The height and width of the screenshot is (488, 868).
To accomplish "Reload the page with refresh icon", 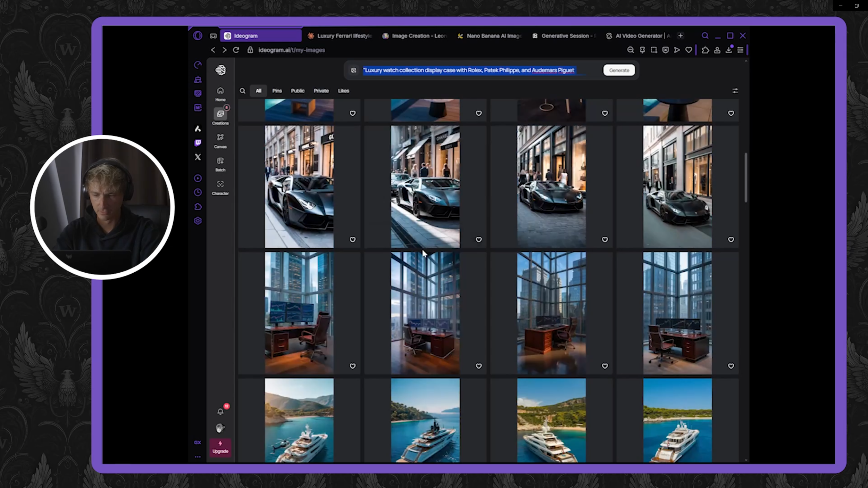I will coord(236,50).
